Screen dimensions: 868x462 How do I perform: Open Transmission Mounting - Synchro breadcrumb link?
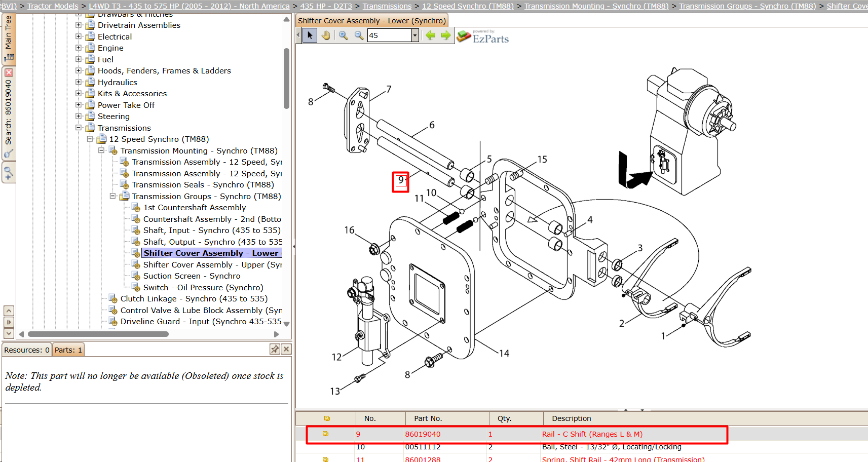click(x=596, y=6)
